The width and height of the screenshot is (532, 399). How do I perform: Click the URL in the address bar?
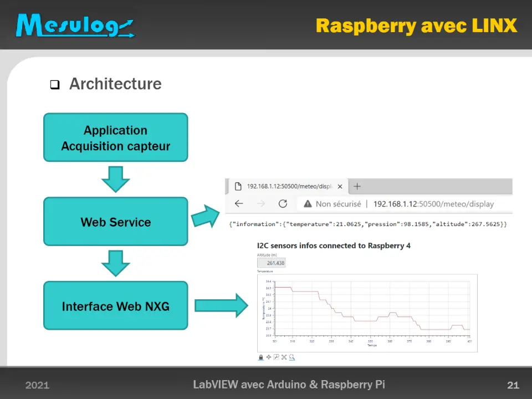(x=433, y=204)
